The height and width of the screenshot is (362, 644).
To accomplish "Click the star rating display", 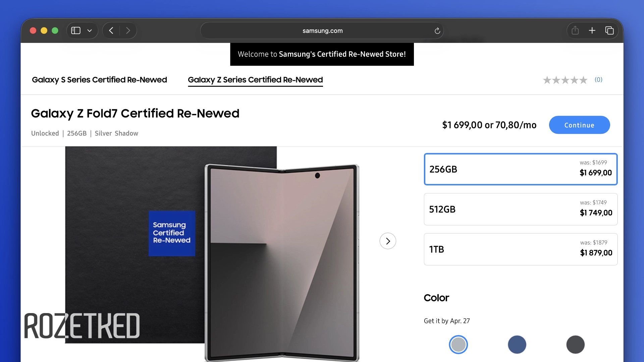I will (565, 80).
